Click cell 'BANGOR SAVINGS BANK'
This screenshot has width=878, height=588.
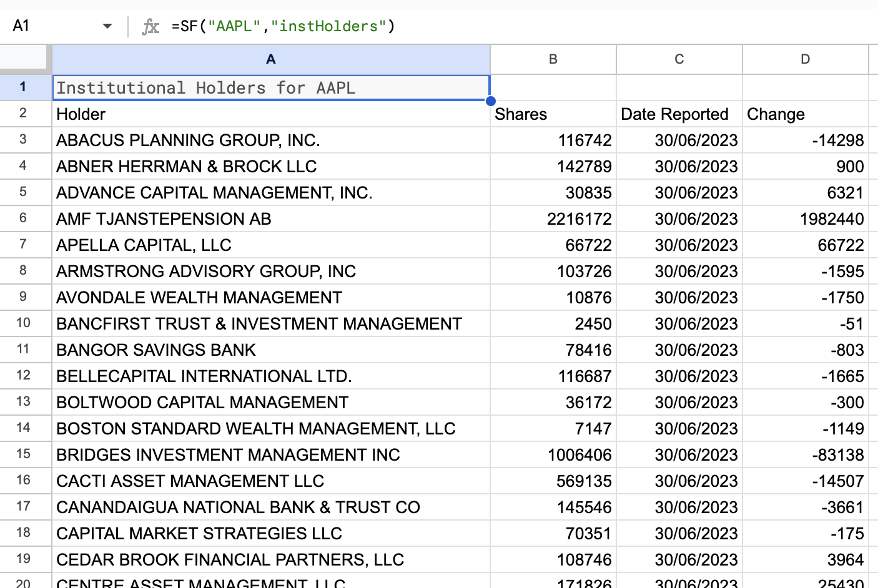(x=271, y=350)
